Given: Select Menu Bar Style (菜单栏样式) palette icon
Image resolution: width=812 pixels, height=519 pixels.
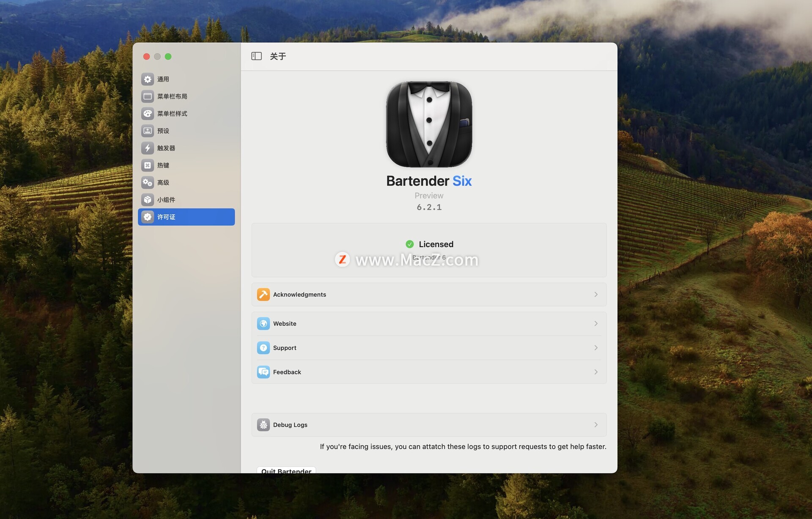Looking at the screenshot, I should pyautogui.click(x=147, y=114).
